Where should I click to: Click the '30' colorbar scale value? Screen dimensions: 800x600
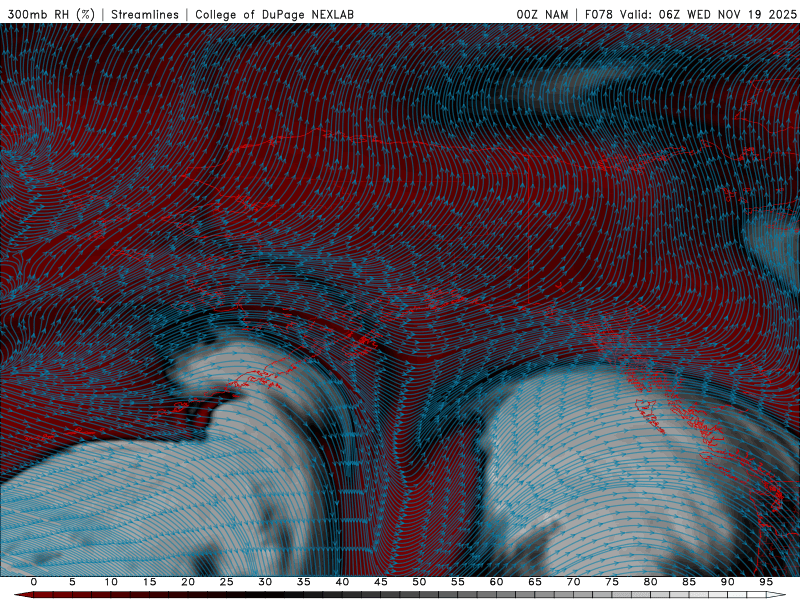[x=265, y=582]
